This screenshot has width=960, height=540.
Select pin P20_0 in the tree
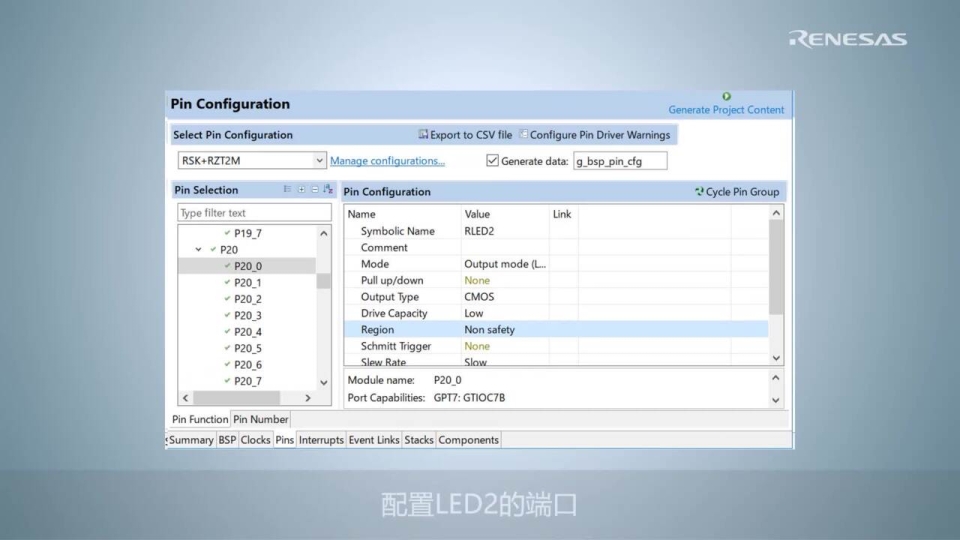pyautogui.click(x=247, y=266)
